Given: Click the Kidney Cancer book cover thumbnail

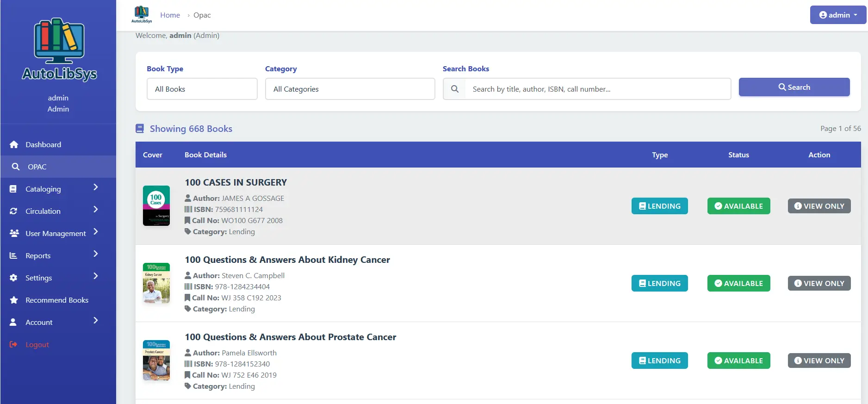Looking at the screenshot, I should coord(156,283).
